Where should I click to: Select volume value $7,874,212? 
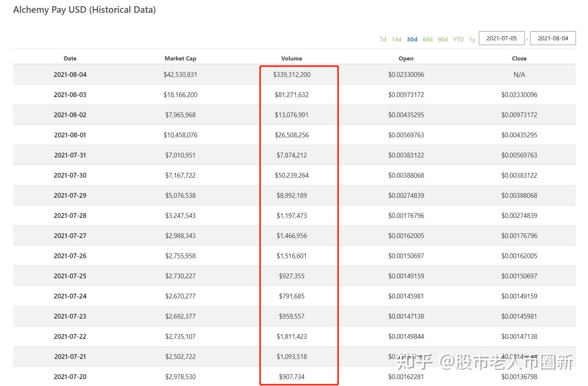(x=291, y=155)
